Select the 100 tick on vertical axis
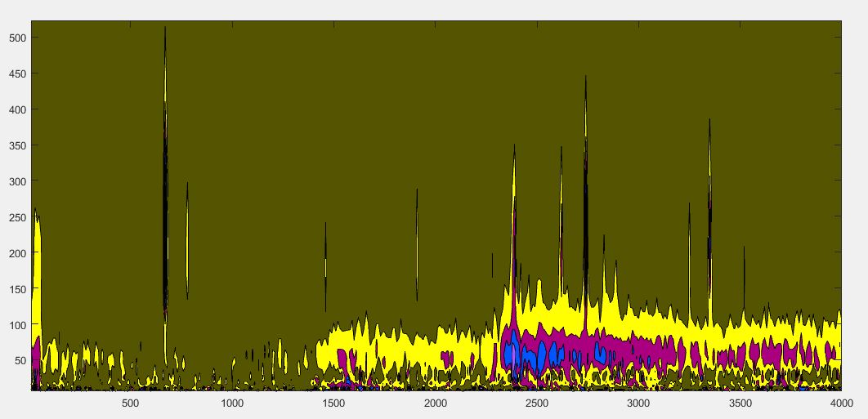 (18, 325)
